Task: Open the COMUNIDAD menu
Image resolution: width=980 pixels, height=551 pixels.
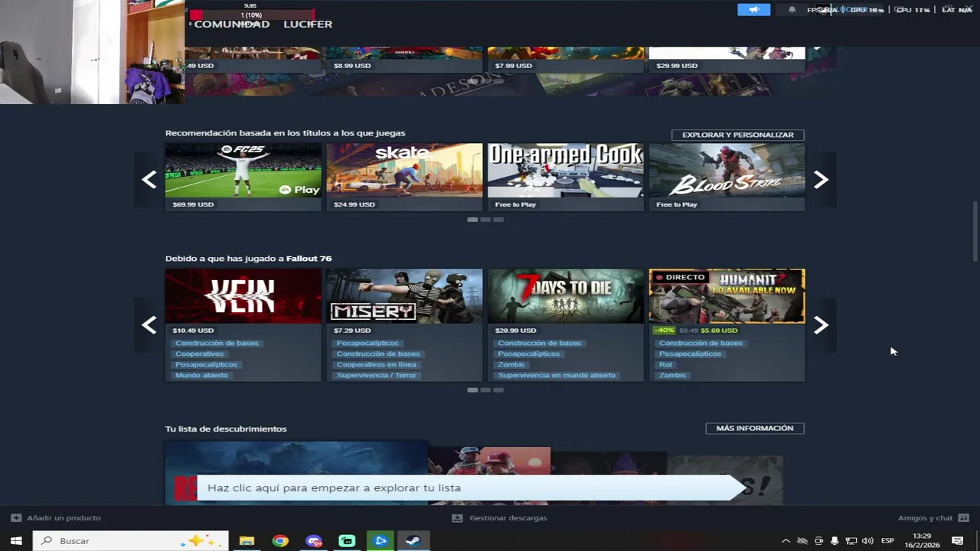Action: (232, 24)
